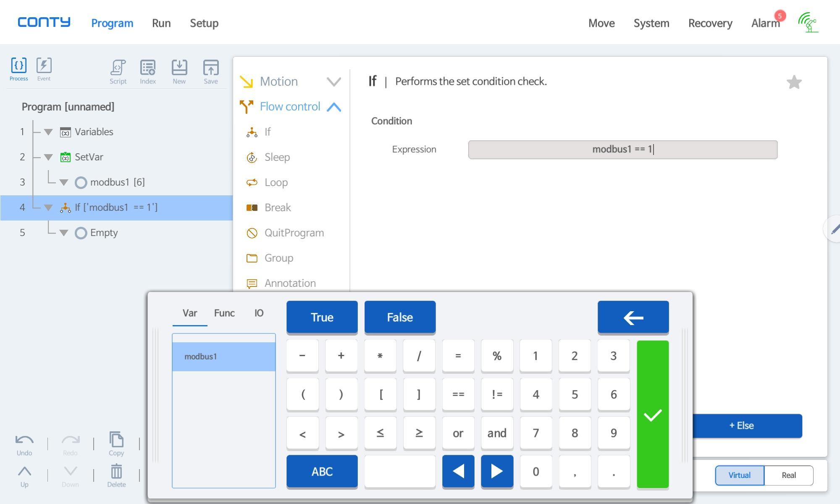Open the Recovery menu
The image size is (840, 504).
pos(710,23)
